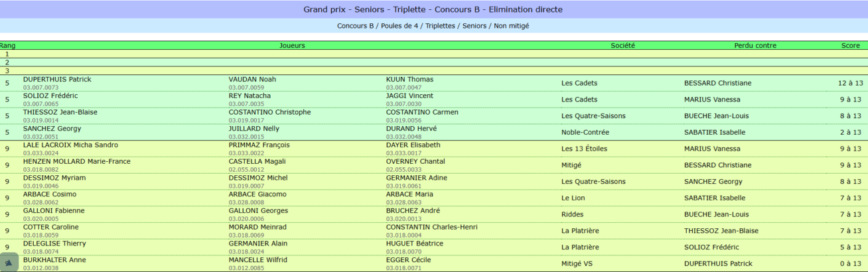Click opponent BUECHE Jean-Louis in THIESSOZ row
Screen dimensions: 868x272
(x=717, y=116)
